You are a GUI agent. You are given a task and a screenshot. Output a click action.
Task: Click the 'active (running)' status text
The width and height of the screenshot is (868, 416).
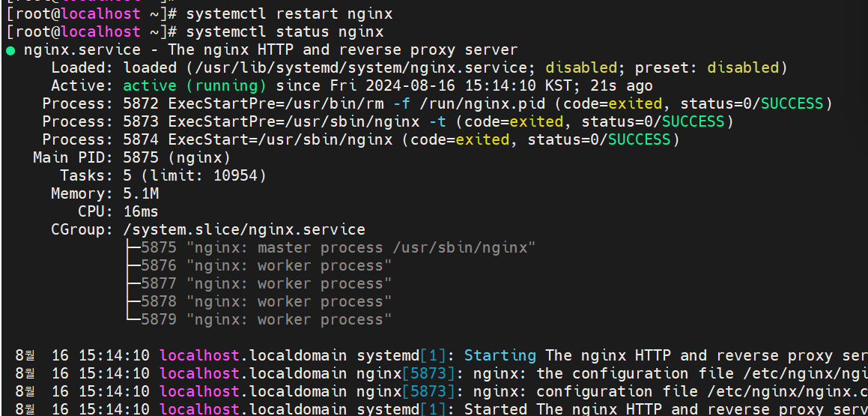coord(194,86)
